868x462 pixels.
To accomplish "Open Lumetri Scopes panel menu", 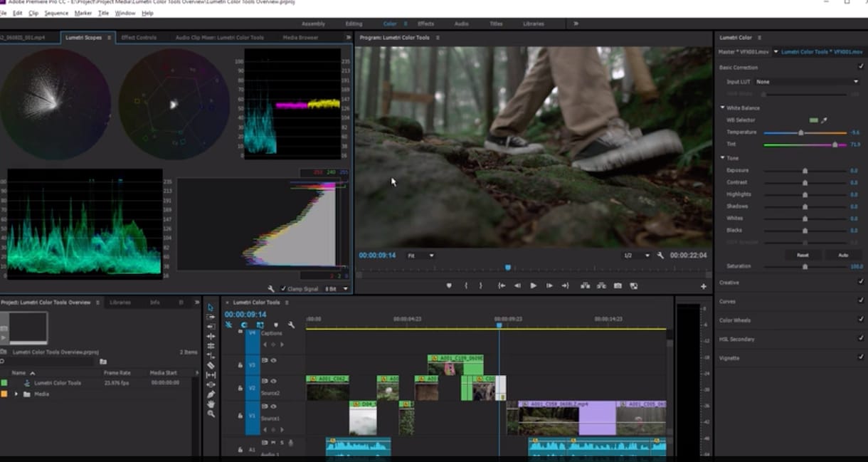I will [109, 37].
